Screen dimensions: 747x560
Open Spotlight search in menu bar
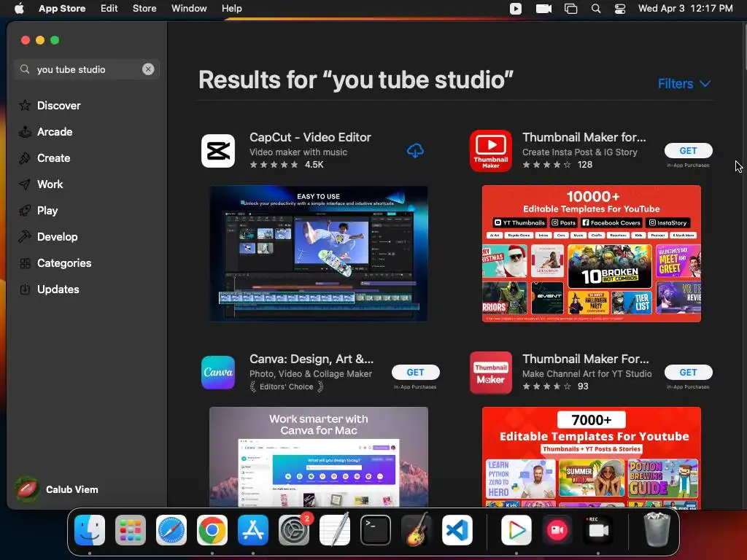(595, 9)
